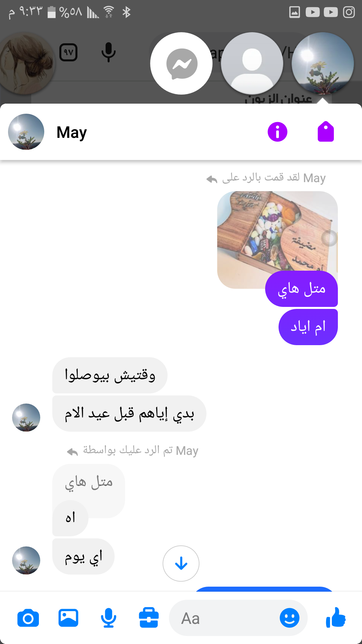This screenshot has height=644, width=362.
Task: Open camera from message toolbar
Action: point(28,618)
